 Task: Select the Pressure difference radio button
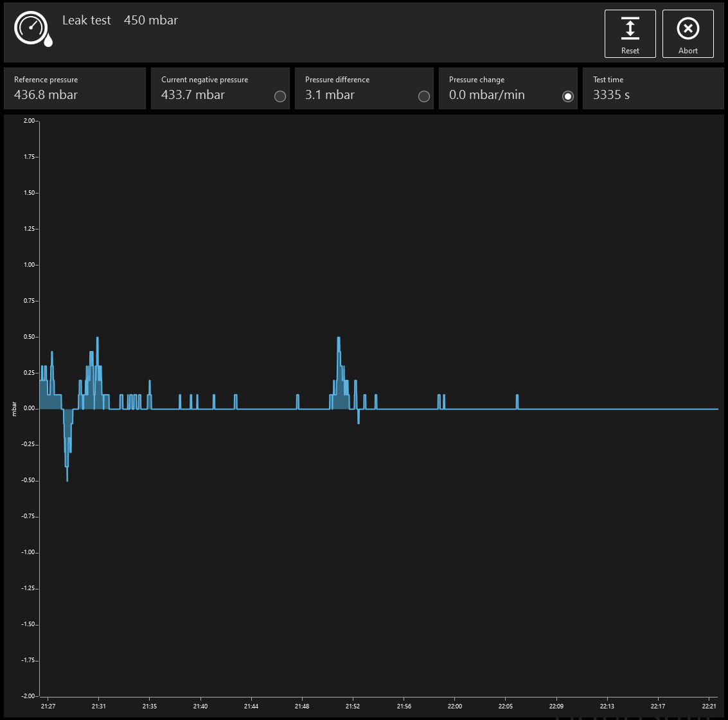424,96
